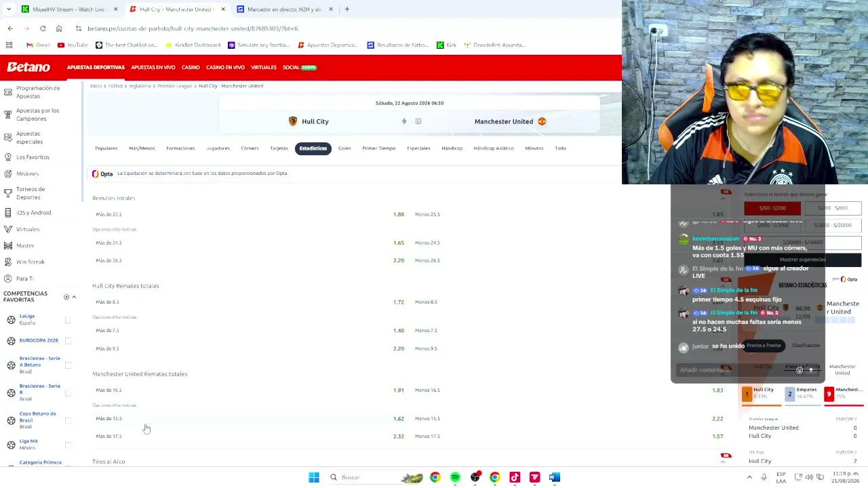The height and width of the screenshot is (488, 868).
Task: Click the add favorite competitions plus icon
Action: pyautogui.click(x=66, y=297)
